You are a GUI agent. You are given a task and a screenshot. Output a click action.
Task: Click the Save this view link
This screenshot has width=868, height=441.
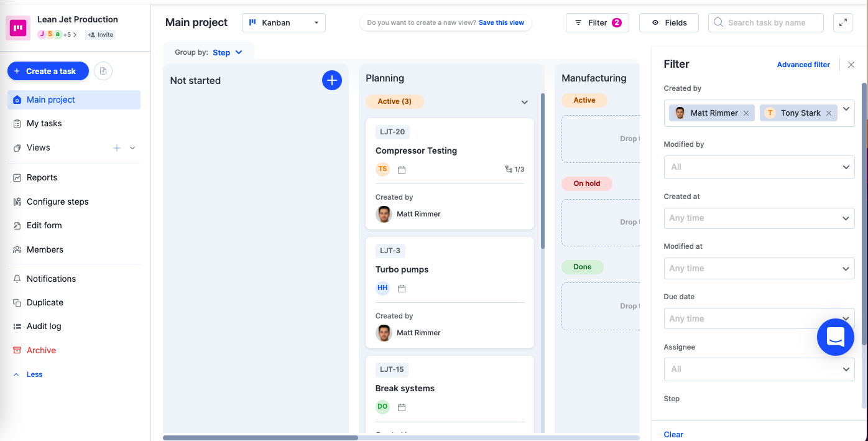pyautogui.click(x=501, y=22)
